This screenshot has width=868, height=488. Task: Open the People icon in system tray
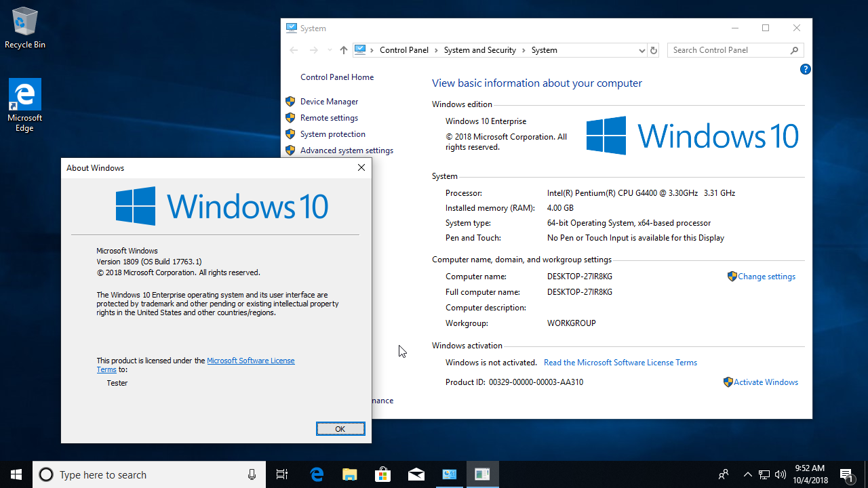point(724,474)
